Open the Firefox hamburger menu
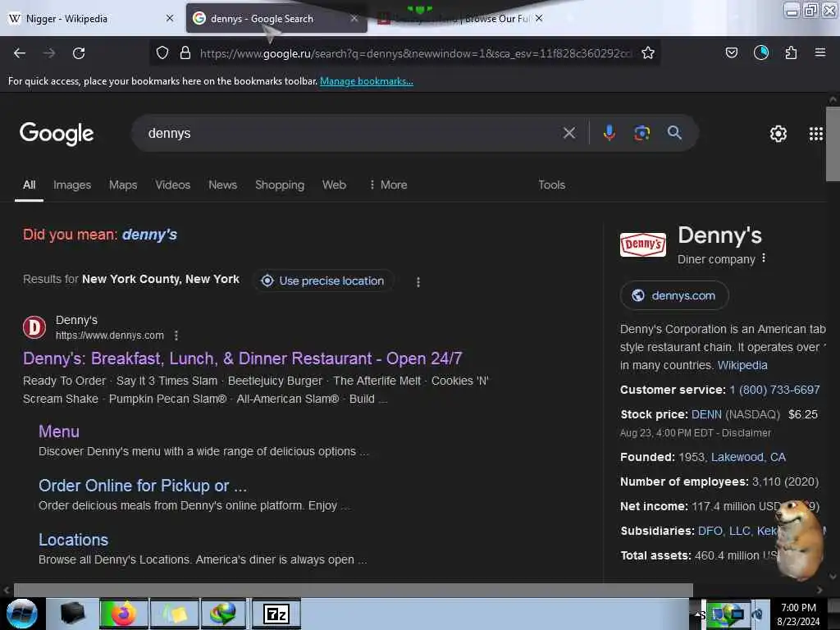The width and height of the screenshot is (840, 630). [820, 52]
